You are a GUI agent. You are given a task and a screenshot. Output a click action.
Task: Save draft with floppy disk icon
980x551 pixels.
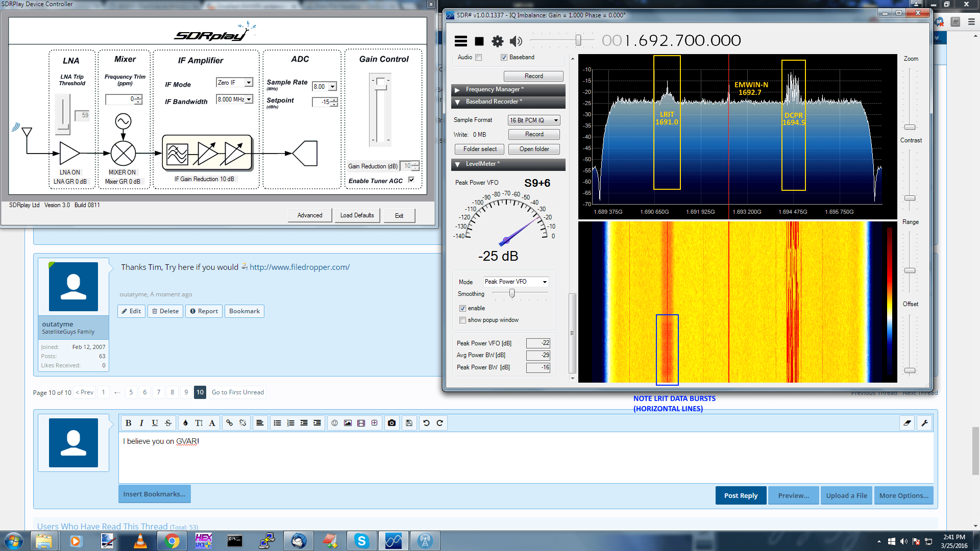409,423
